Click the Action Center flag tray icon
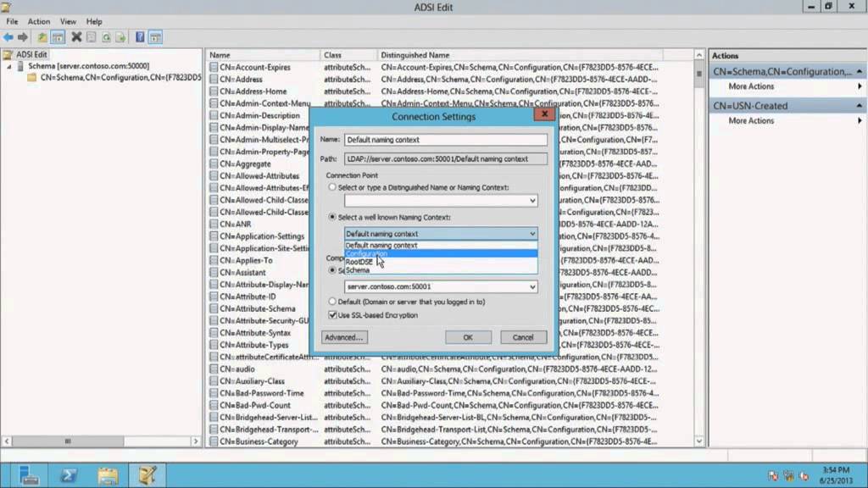This screenshot has height=488, width=868. click(x=773, y=476)
